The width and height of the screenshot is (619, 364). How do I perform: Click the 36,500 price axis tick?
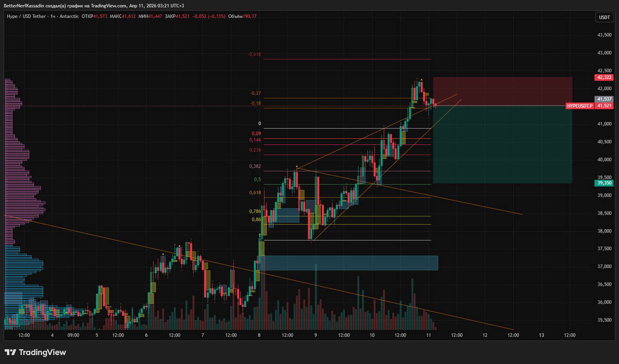(605, 285)
